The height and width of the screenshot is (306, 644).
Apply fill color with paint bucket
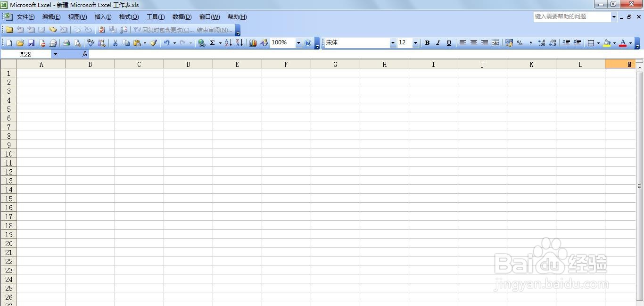607,43
